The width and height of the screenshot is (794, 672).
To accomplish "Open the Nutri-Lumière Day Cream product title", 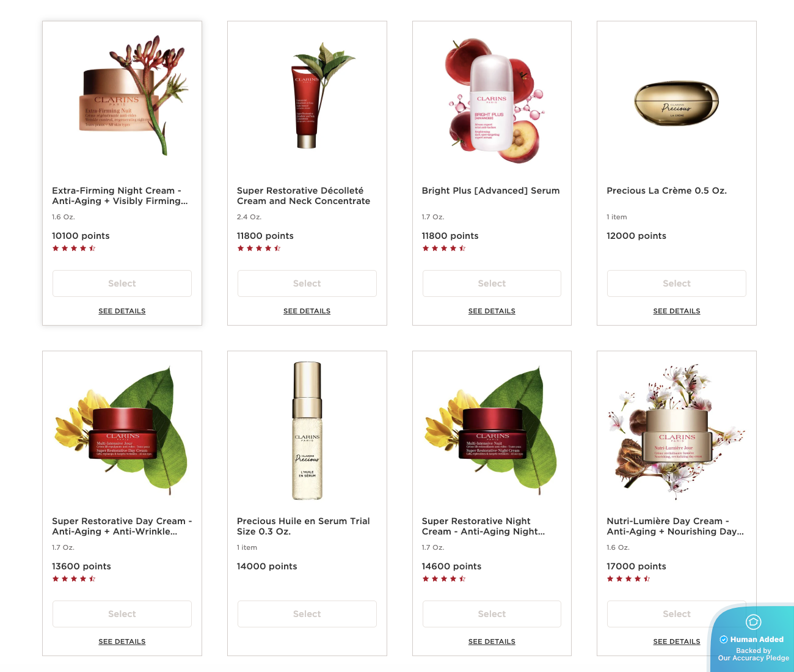I will pyautogui.click(x=675, y=526).
